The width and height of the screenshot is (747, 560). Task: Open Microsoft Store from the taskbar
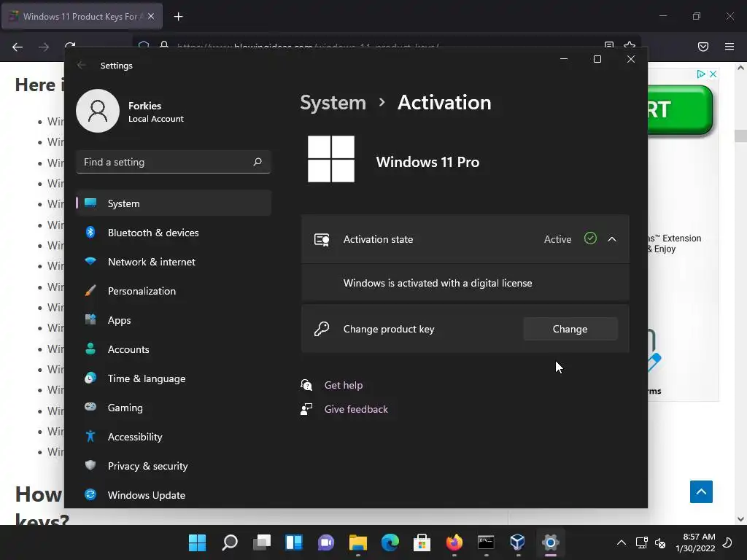point(422,542)
